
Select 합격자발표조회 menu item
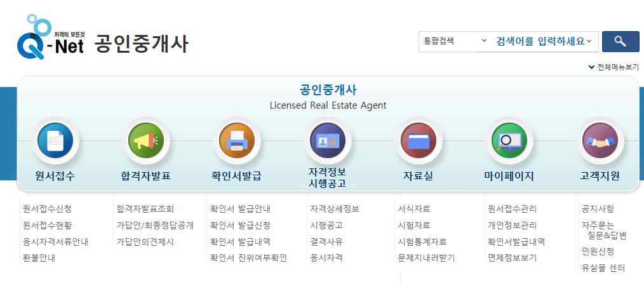point(145,209)
